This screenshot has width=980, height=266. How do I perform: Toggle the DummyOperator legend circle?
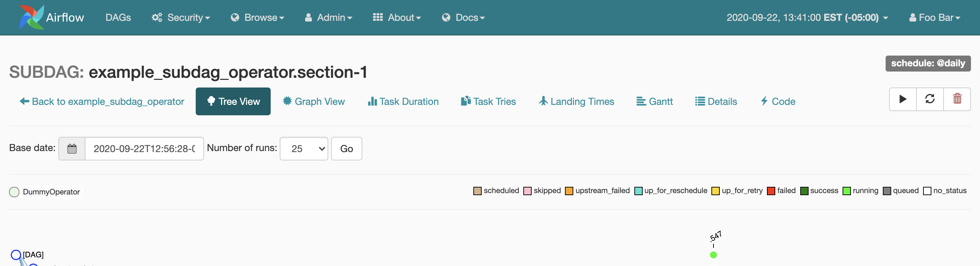14,192
